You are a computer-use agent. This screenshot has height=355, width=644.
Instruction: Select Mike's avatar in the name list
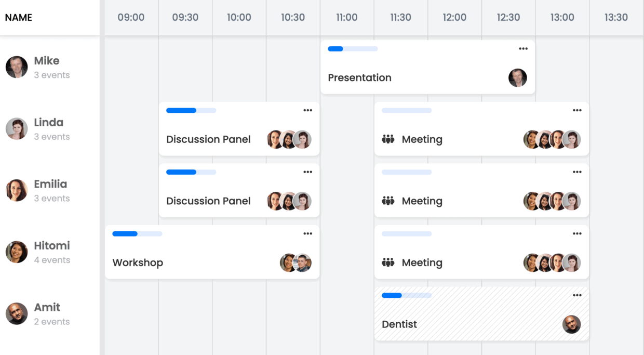tap(17, 67)
